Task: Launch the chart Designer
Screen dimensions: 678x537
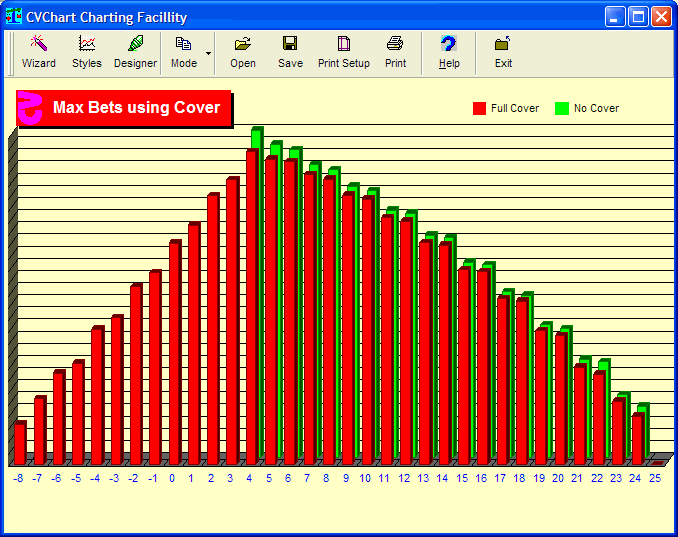Action: coord(135,52)
